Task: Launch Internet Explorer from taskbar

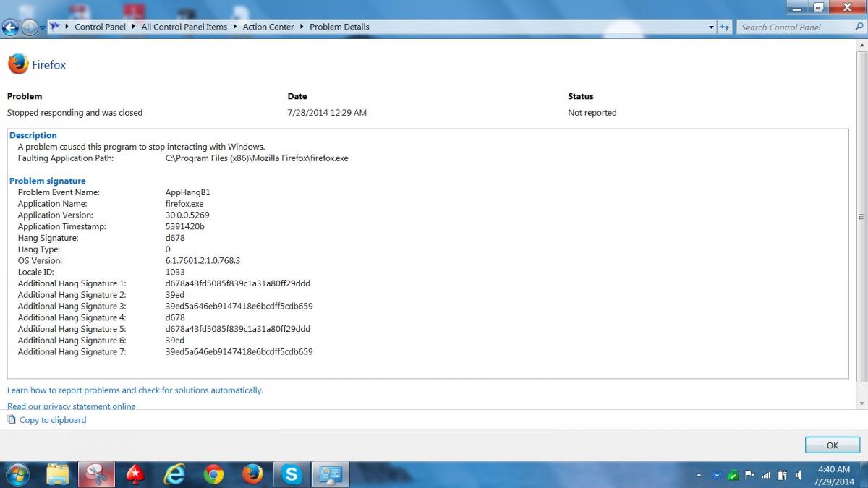Action: pyautogui.click(x=174, y=474)
